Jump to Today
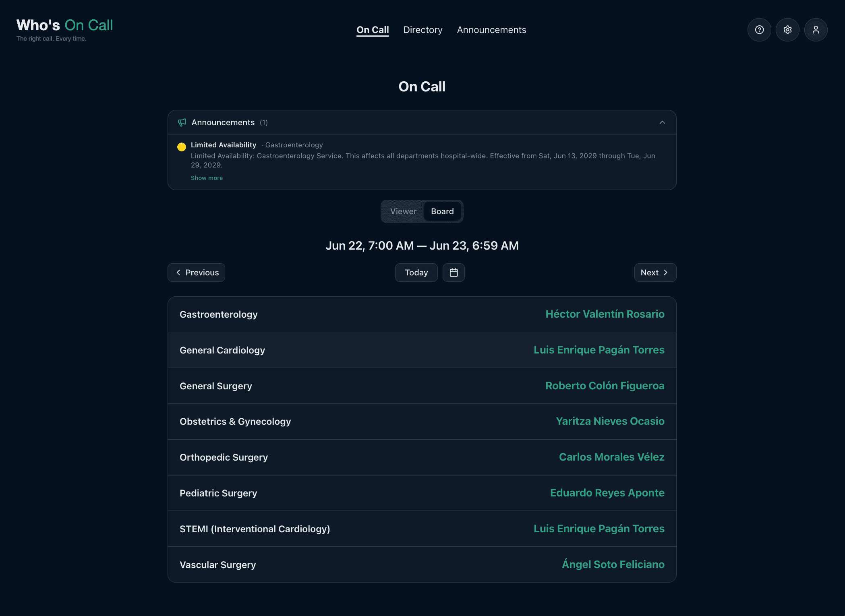845x616 pixels. point(416,273)
